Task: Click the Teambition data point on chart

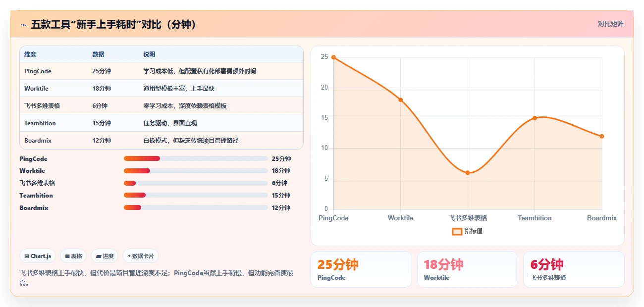Action: [x=535, y=118]
